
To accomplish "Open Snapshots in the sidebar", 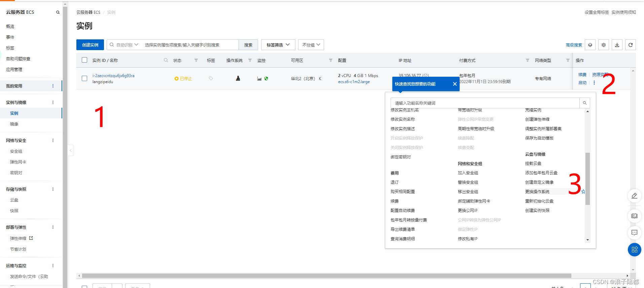I will pos(14,211).
